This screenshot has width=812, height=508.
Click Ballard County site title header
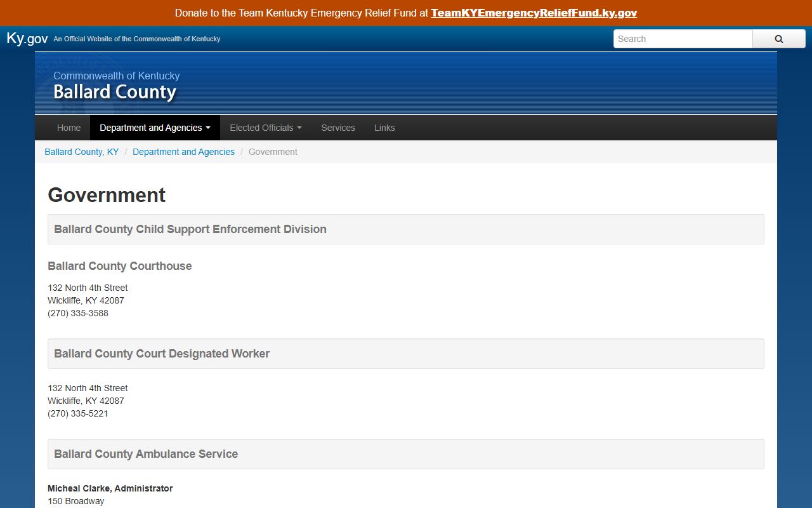(115, 92)
